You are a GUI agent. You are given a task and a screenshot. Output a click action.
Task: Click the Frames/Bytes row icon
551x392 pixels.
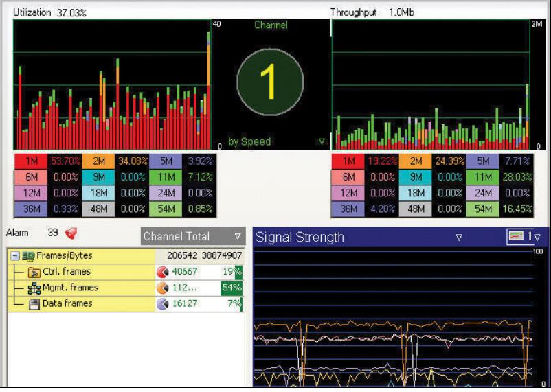tap(28, 255)
